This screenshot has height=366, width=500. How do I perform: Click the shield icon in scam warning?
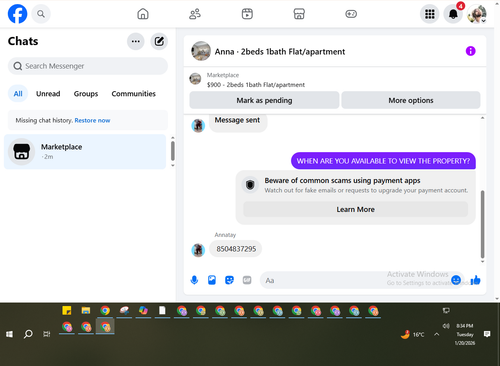250,184
